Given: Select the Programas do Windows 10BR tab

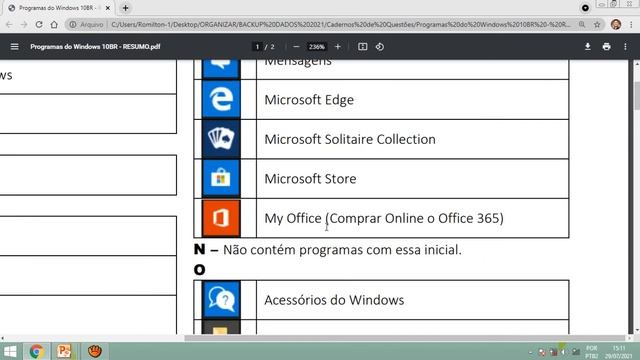Looking at the screenshot, I should (x=57, y=8).
